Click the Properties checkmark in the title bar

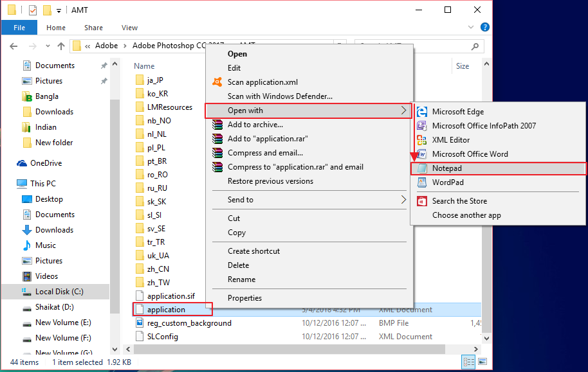click(32, 10)
